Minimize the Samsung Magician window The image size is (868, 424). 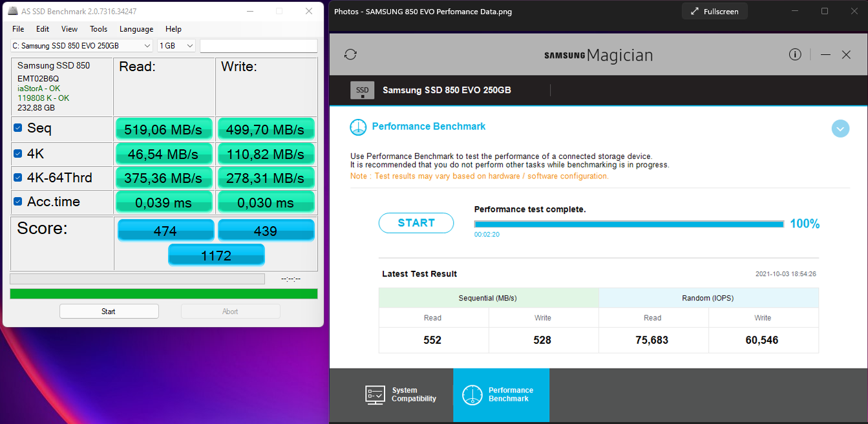click(825, 55)
